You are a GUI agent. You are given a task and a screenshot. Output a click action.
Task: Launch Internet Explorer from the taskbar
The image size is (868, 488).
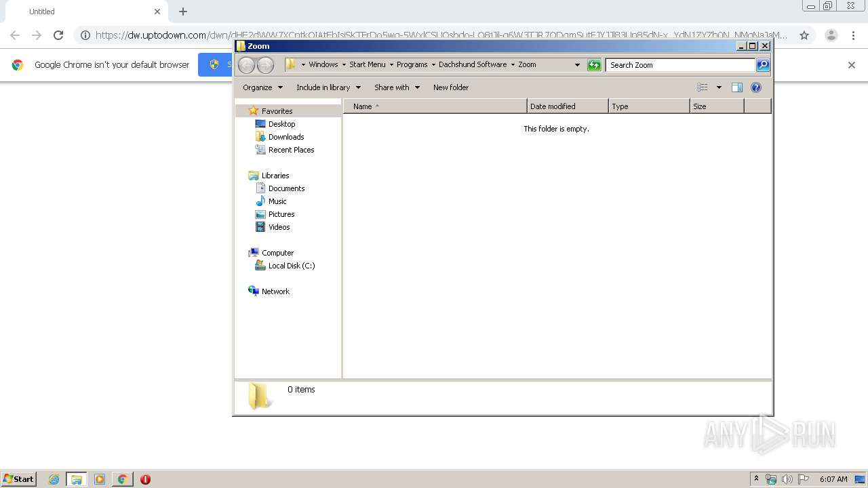(x=54, y=479)
